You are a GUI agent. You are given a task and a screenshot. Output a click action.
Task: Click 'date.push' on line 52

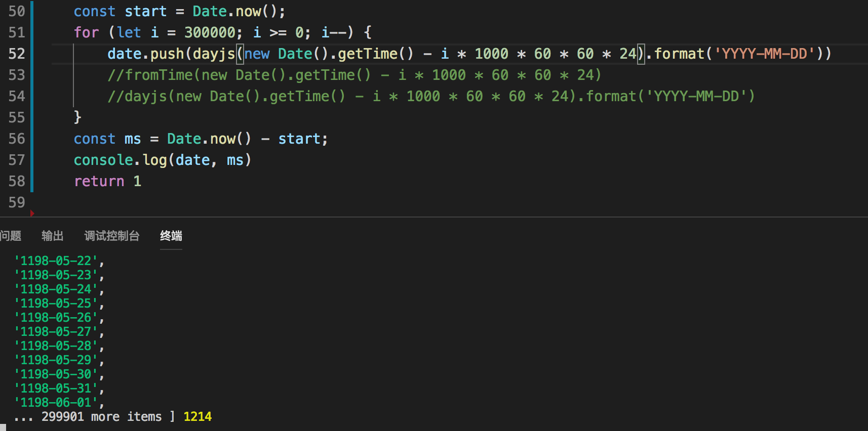146,54
